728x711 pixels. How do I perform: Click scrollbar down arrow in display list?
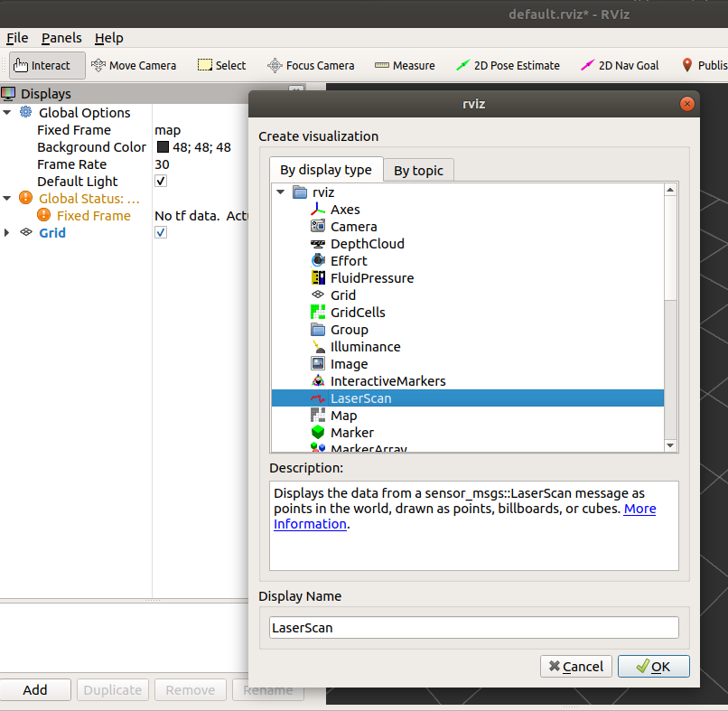670,444
